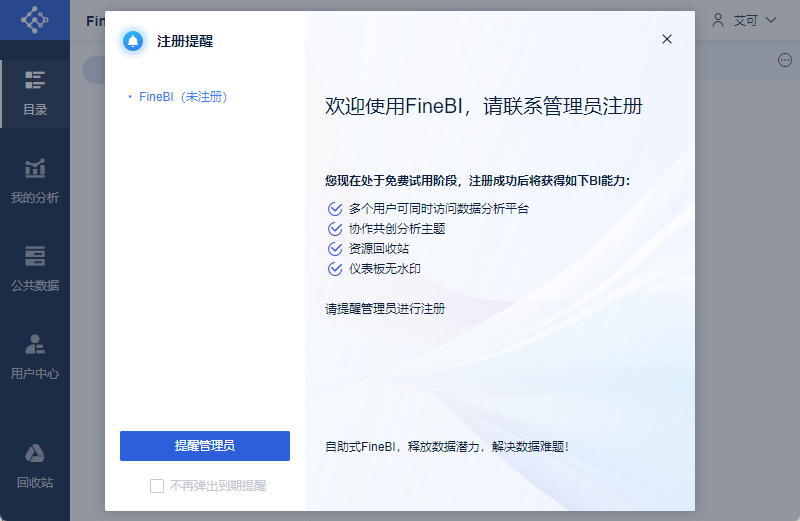Click the 自助式FineBI slogan text
This screenshot has width=800, height=521.
click(x=447, y=446)
